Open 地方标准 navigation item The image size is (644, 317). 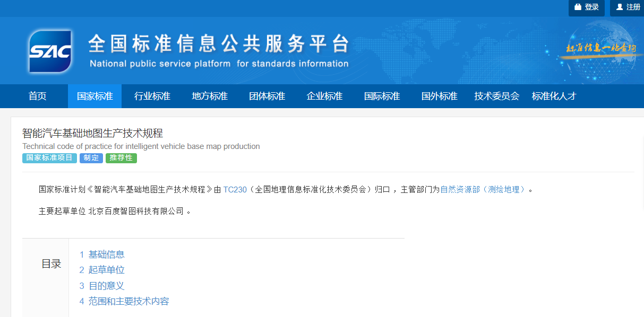coord(209,96)
